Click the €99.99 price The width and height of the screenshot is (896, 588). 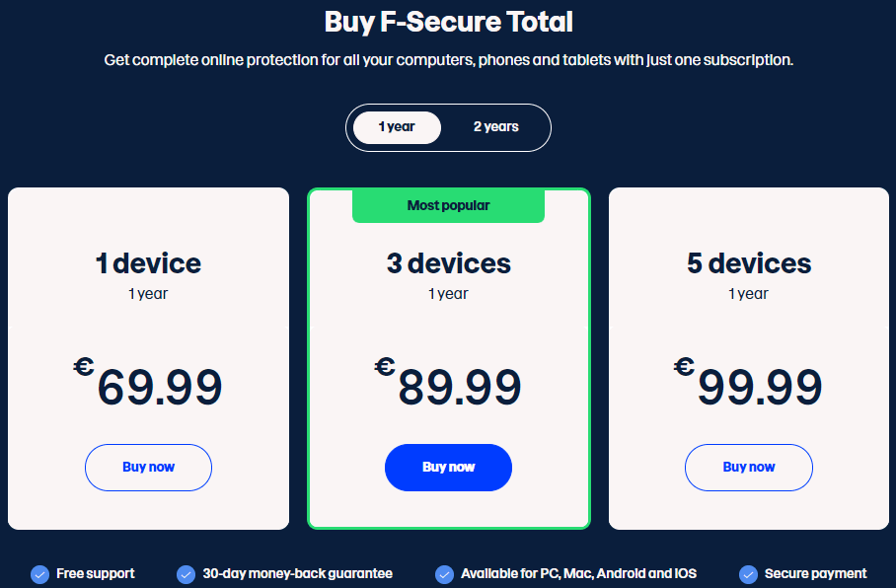pyautogui.click(x=748, y=382)
